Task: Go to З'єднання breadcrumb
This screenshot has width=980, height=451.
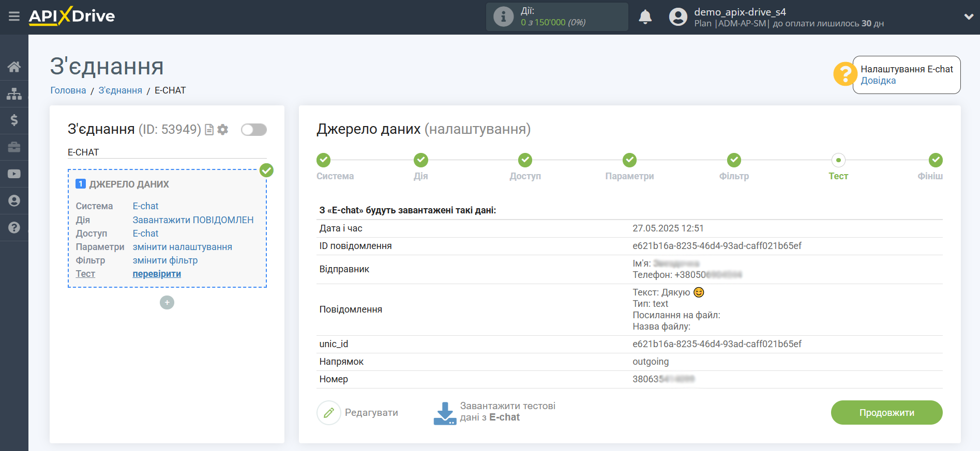Action: [120, 90]
